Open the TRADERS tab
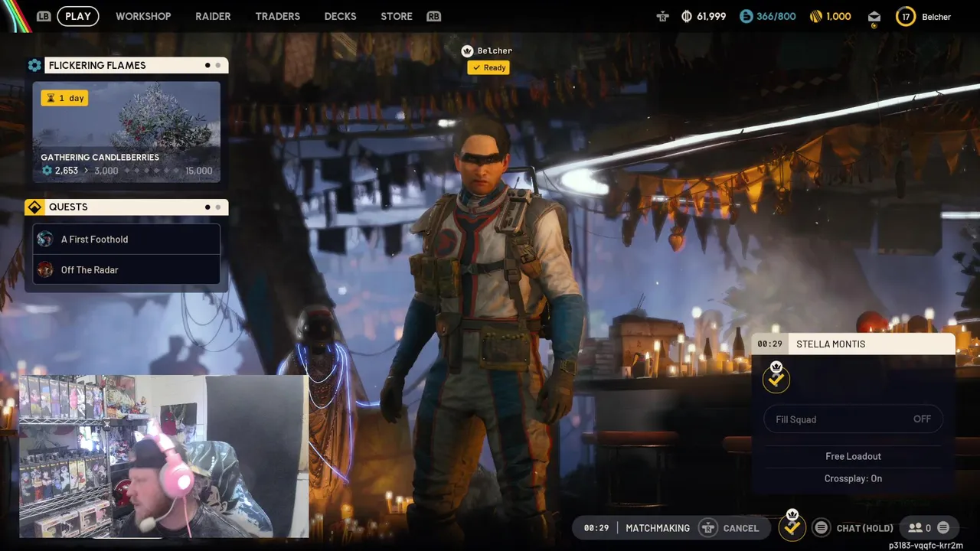The width and height of the screenshot is (980, 551). coord(277,16)
